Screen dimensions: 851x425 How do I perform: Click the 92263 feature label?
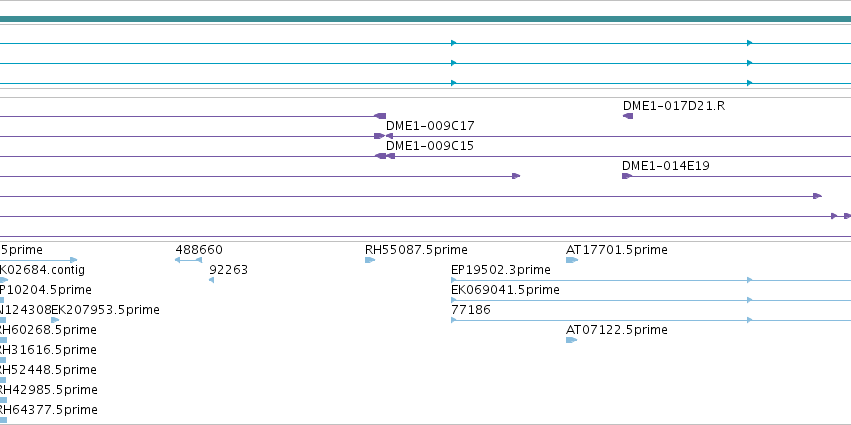coord(228,270)
